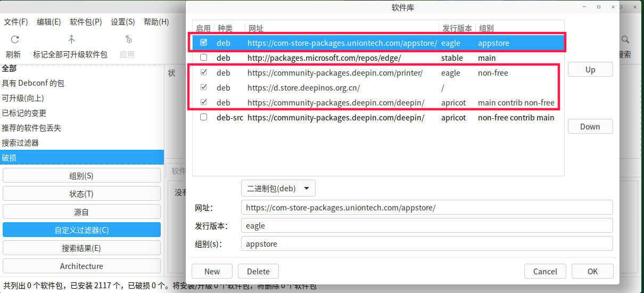The image size is (644, 293).
Task: Click the 'stable' release cell
Action: [x=452, y=58]
